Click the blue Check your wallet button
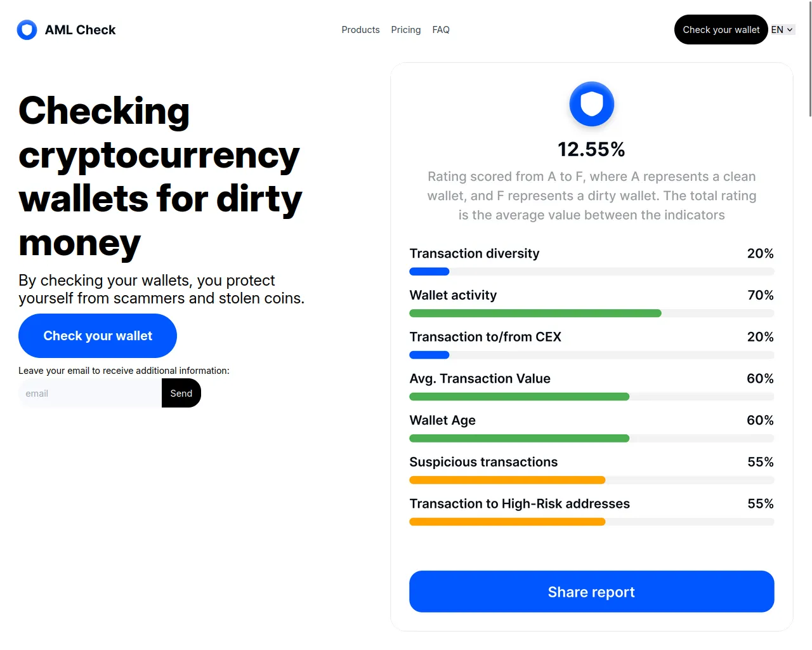 [98, 336]
